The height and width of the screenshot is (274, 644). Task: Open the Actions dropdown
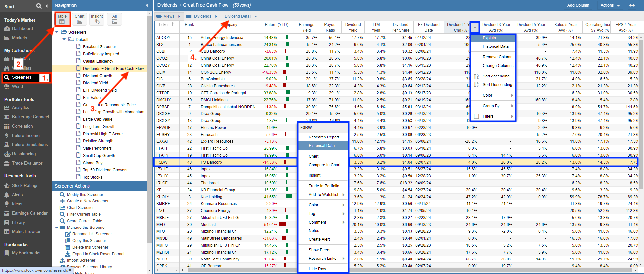tap(610, 5)
